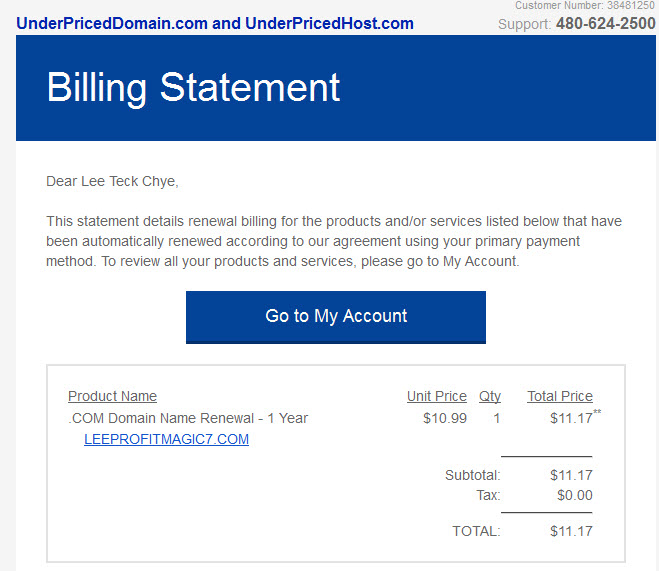Viewport: 659px width, 571px height.
Task: Click the renewal billing details paragraph
Action: coord(334,241)
